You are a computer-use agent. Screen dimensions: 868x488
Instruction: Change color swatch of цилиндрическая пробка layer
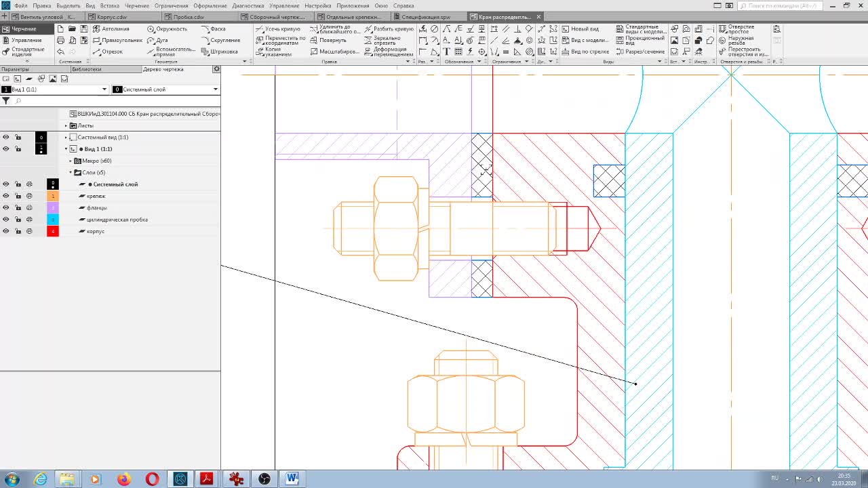[x=53, y=220]
